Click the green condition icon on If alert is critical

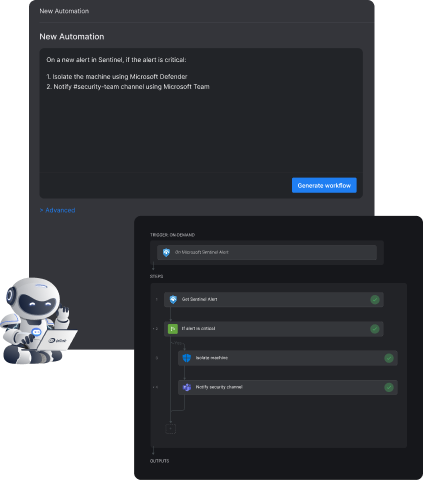173,329
